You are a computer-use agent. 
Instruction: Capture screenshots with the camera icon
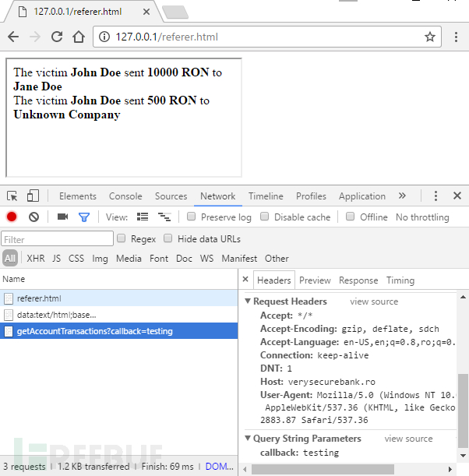pyautogui.click(x=62, y=217)
